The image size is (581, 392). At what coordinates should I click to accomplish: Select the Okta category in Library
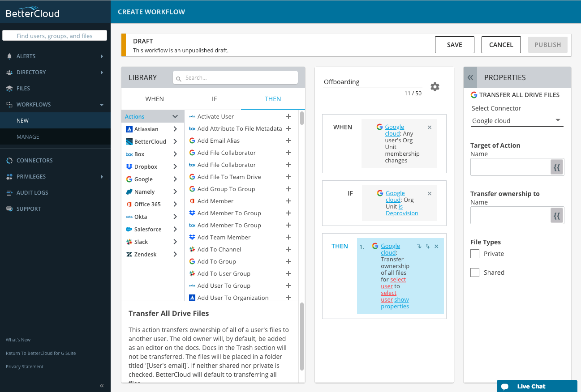pyautogui.click(x=141, y=217)
